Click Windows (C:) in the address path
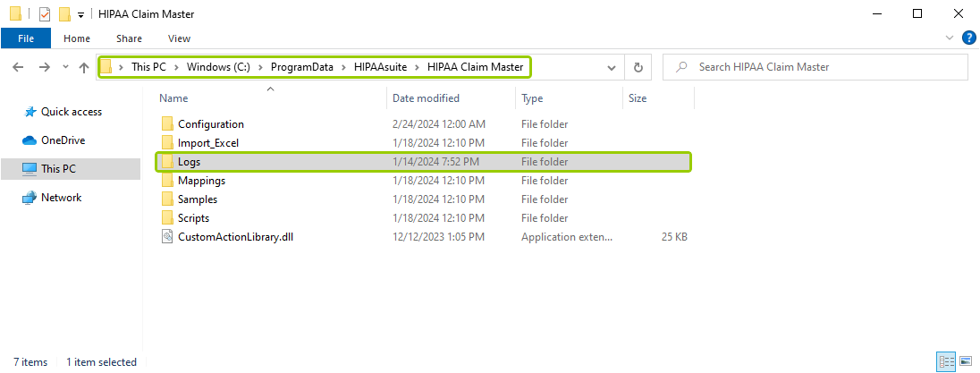 (218, 67)
